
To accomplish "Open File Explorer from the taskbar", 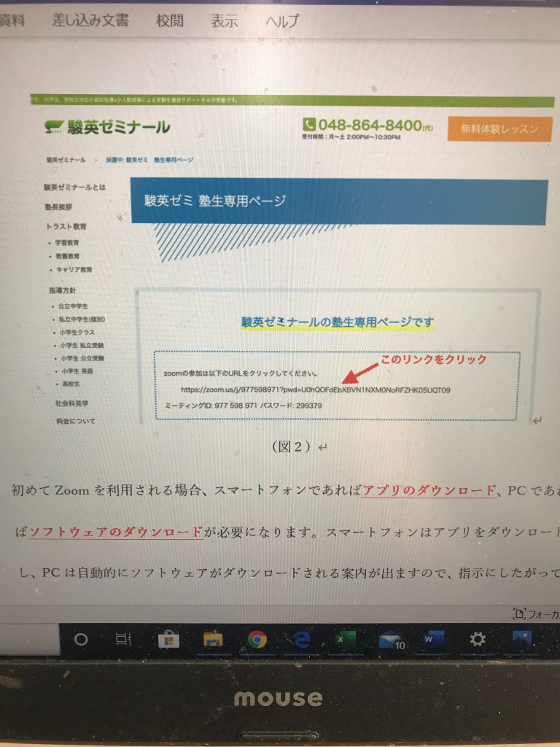I will [x=213, y=640].
